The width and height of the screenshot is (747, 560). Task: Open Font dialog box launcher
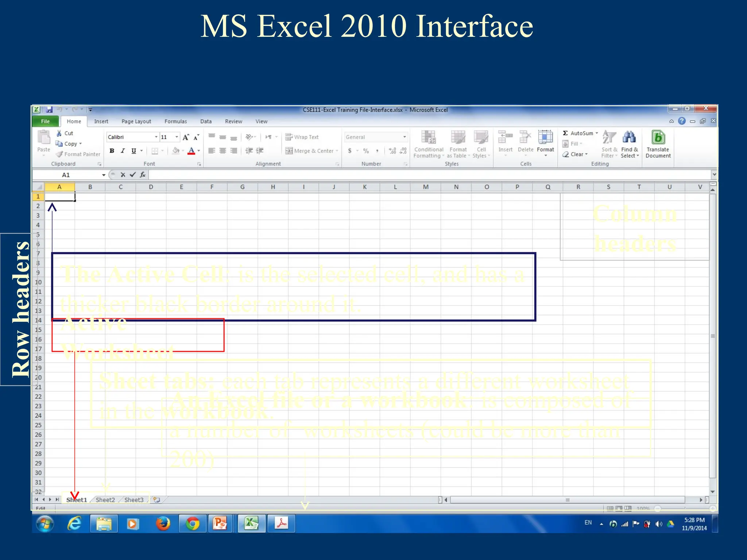click(199, 164)
